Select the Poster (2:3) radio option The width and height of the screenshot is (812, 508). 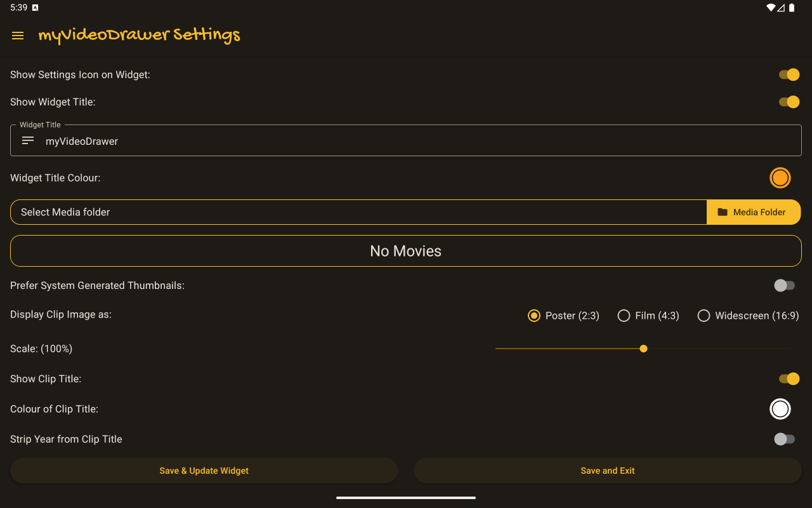coord(534,316)
